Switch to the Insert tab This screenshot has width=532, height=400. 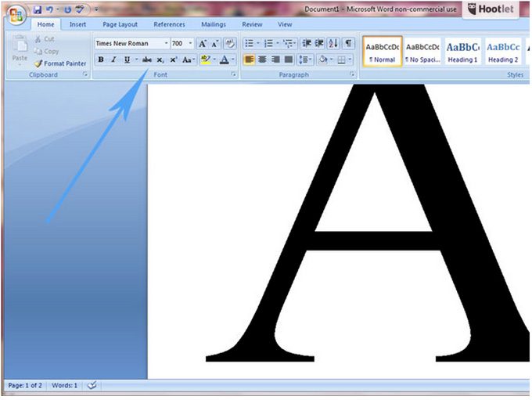pyautogui.click(x=77, y=24)
